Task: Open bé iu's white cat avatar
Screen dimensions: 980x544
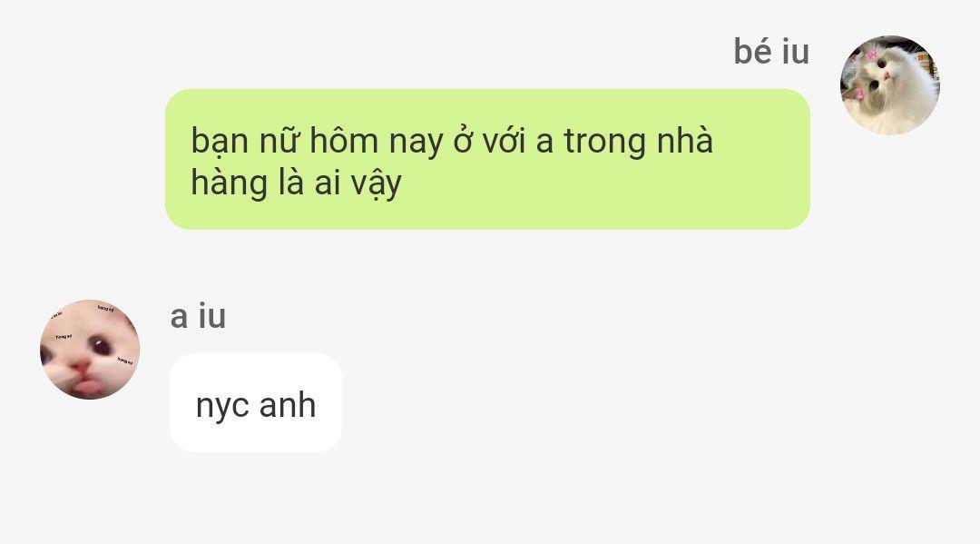Action: tap(889, 85)
